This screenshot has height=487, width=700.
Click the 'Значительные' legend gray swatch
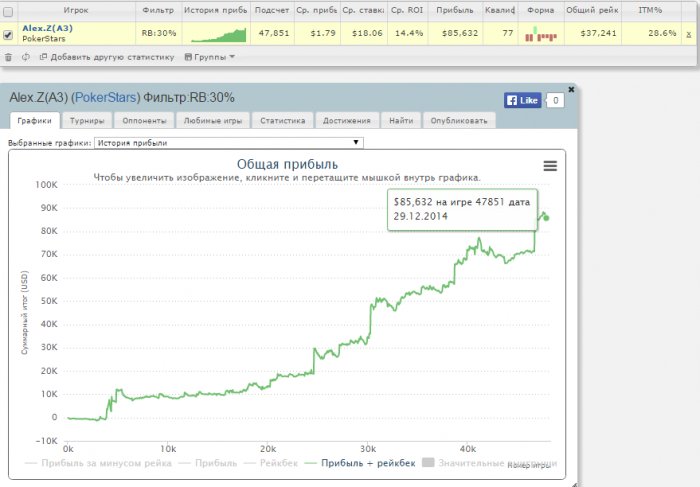point(429,463)
